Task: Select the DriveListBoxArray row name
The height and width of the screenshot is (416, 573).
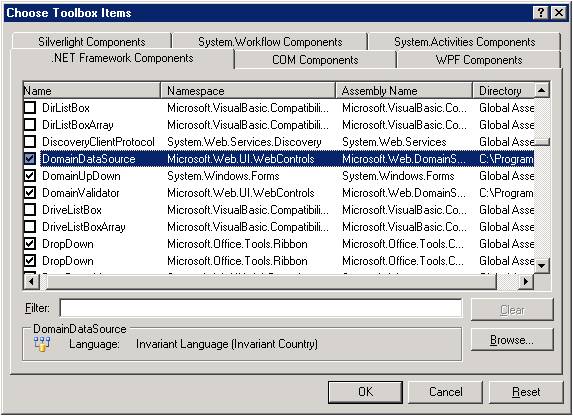Action: (84, 227)
